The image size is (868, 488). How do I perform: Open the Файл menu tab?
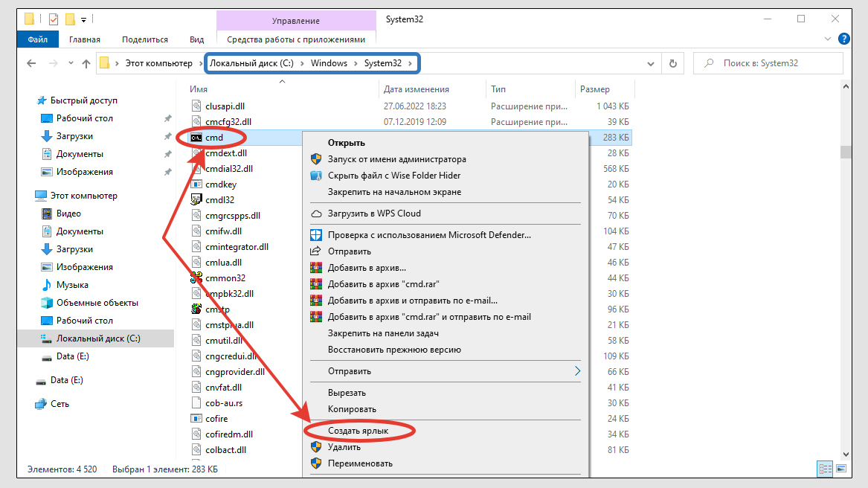(x=37, y=39)
